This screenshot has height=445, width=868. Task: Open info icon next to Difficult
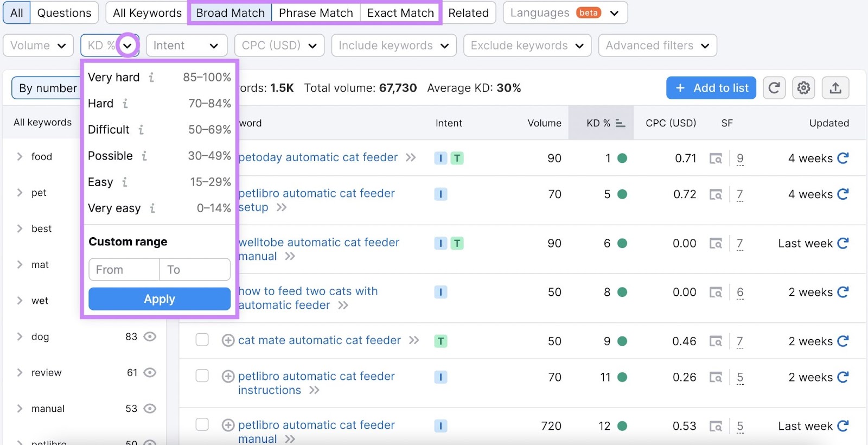pos(141,130)
